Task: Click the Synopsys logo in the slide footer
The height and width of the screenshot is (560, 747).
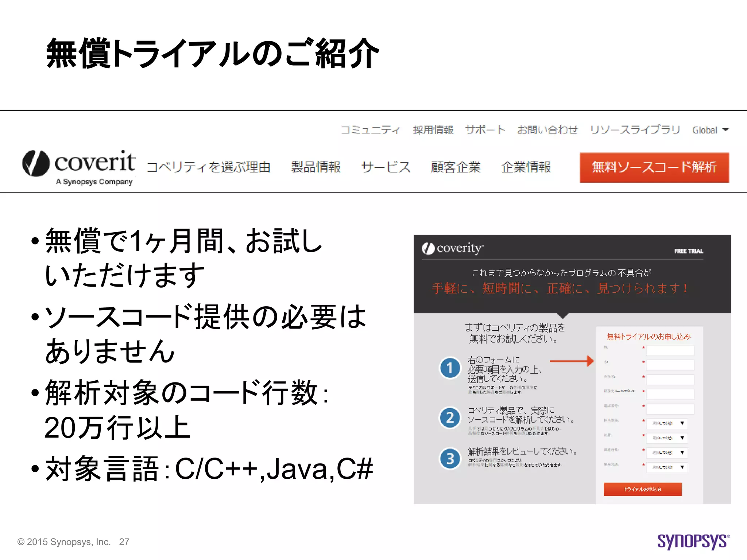Action: (x=693, y=541)
